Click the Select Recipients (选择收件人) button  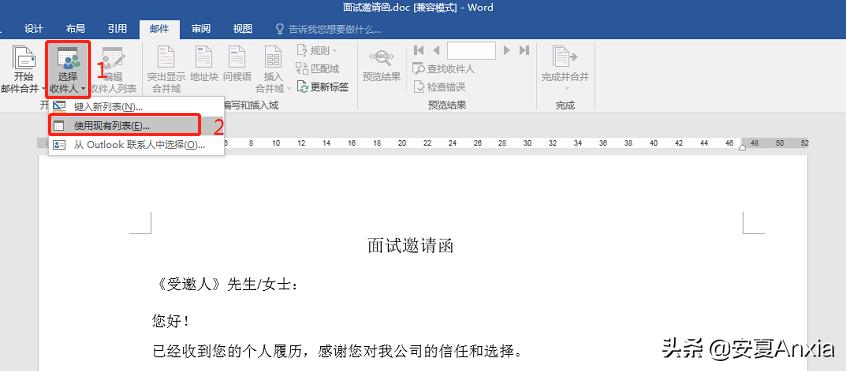(68, 70)
